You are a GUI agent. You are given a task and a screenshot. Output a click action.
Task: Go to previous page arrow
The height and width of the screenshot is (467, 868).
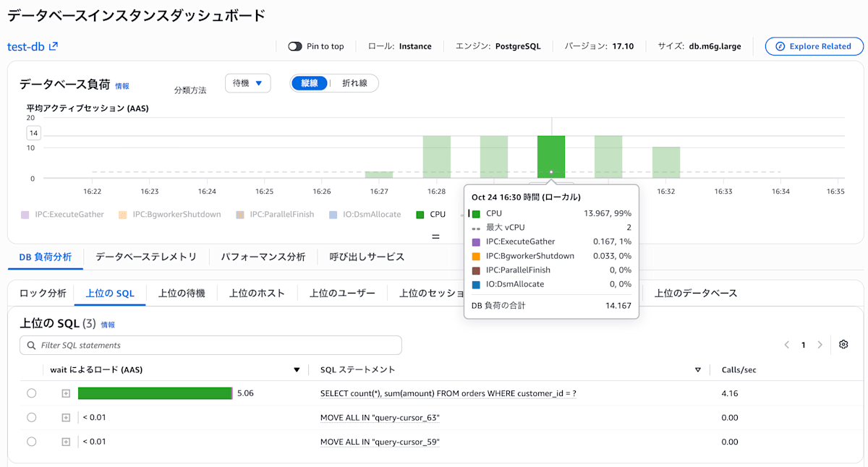[x=787, y=345]
